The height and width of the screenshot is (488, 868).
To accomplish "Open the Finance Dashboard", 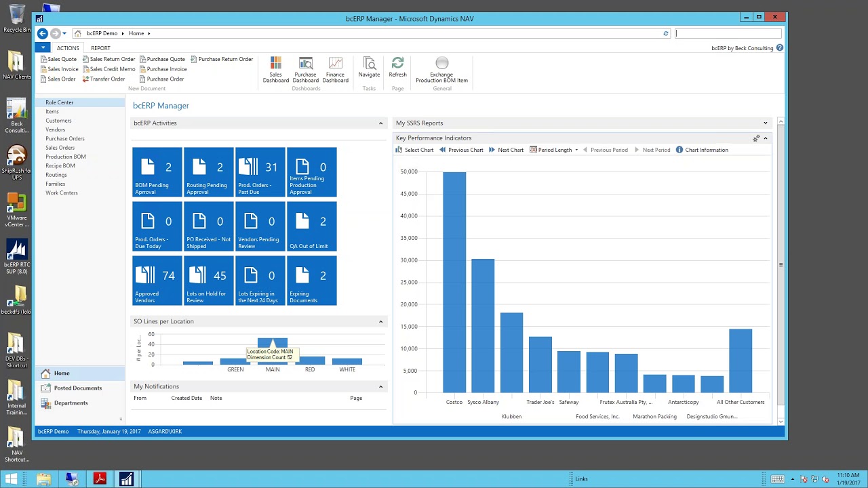I will 335,70.
